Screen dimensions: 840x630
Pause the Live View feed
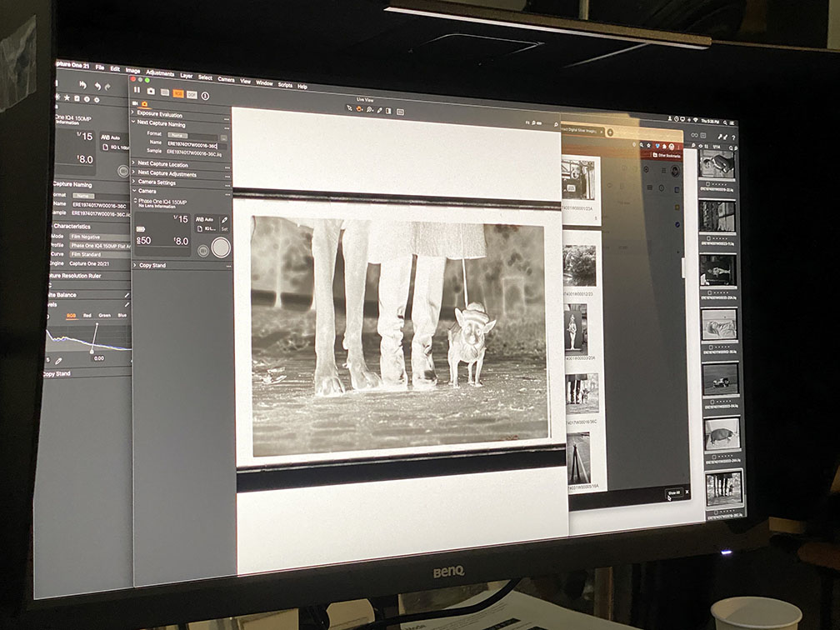(x=137, y=90)
